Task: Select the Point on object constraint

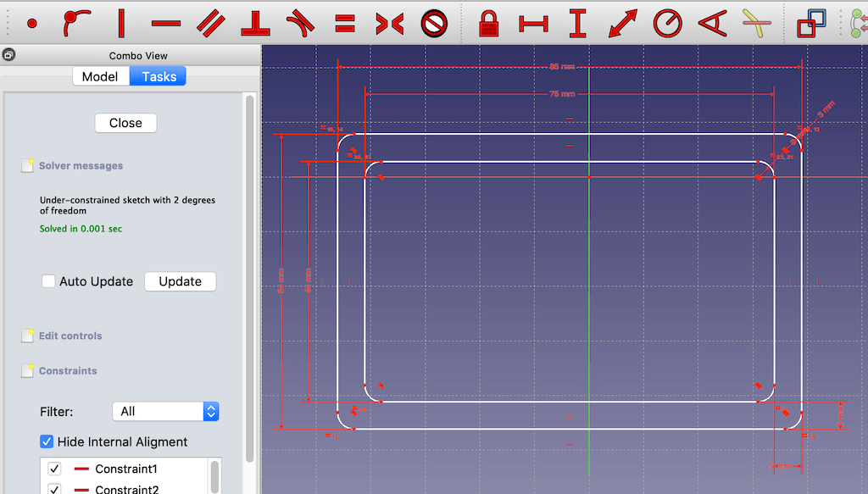Action: point(76,23)
